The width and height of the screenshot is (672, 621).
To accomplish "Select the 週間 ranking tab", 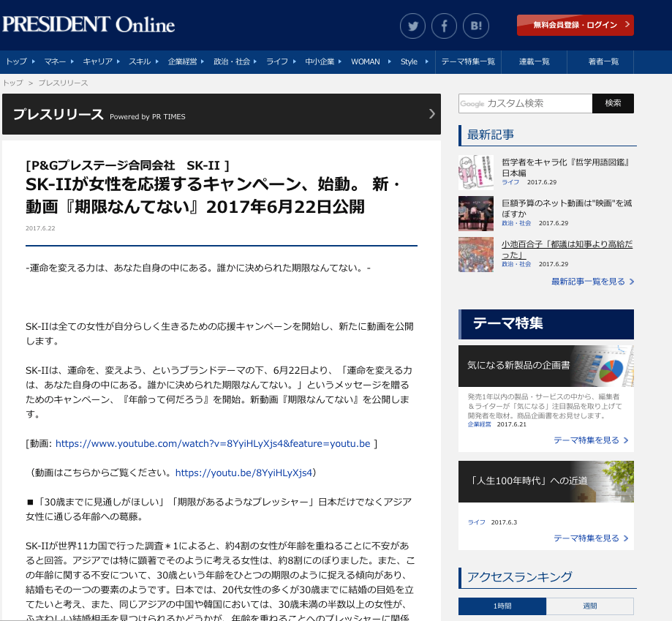I will click(589, 606).
